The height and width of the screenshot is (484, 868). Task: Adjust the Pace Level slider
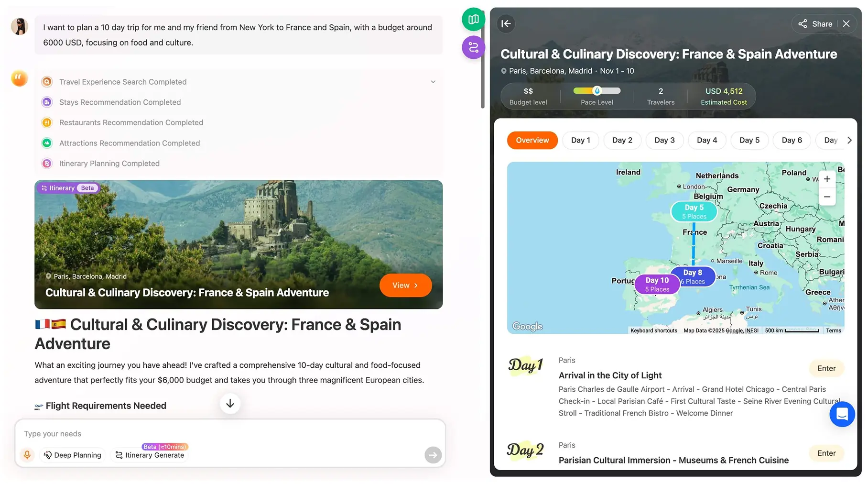tap(597, 90)
